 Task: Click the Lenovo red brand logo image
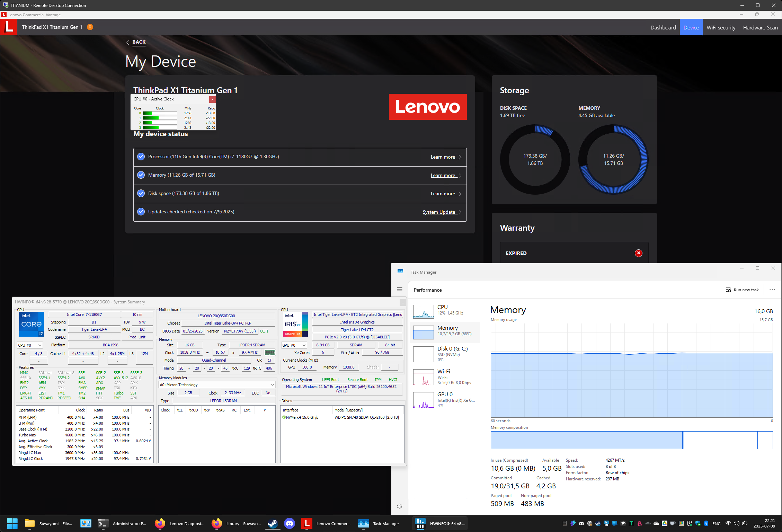[x=427, y=107]
